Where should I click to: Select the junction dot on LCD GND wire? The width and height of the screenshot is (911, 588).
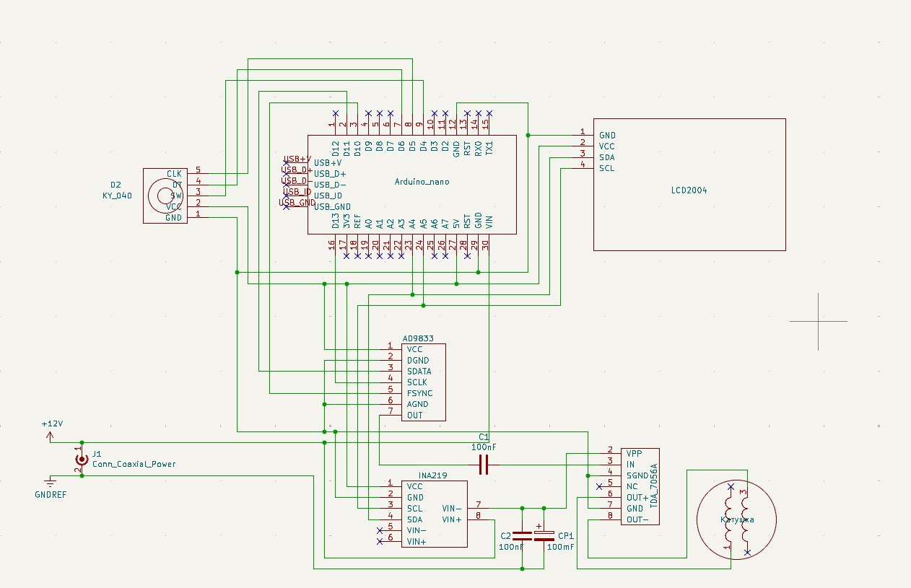[x=528, y=135]
